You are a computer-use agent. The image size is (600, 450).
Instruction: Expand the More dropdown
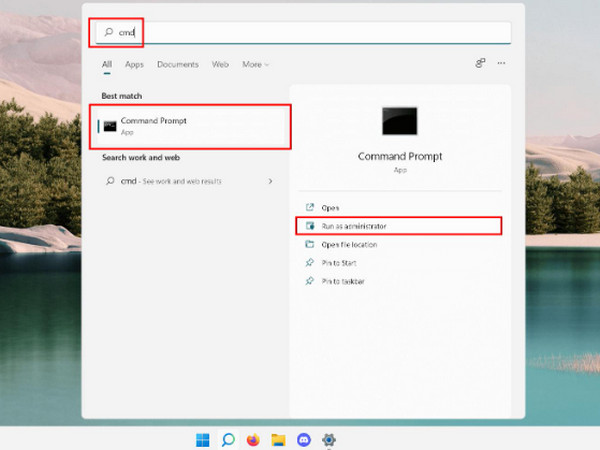click(x=255, y=64)
